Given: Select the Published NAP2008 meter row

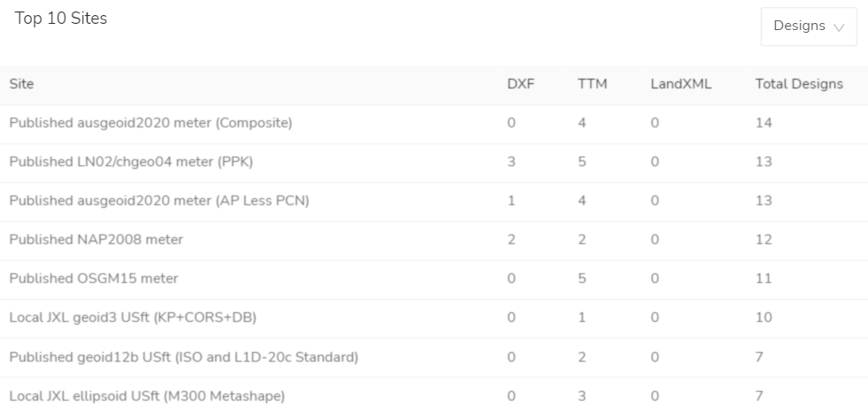Looking at the screenshot, I should (x=434, y=240).
